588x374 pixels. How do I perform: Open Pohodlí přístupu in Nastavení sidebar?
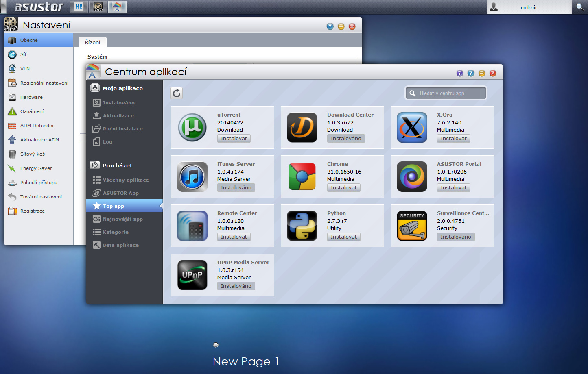(39, 183)
